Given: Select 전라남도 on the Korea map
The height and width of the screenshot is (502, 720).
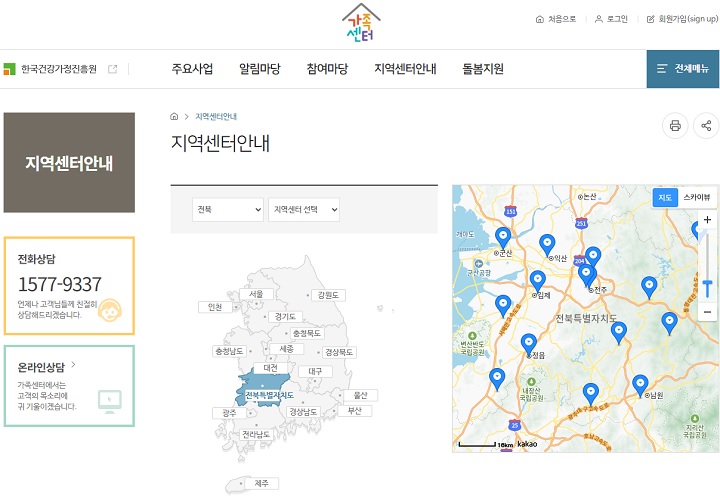Looking at the screenshot, I should pos(256,434).
